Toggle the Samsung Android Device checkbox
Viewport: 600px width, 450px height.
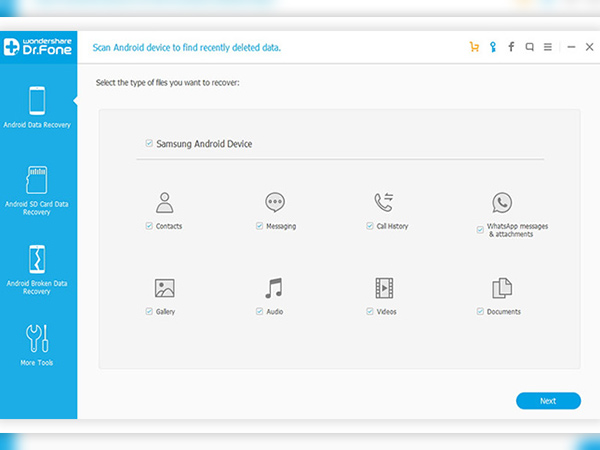click(149, 144)
